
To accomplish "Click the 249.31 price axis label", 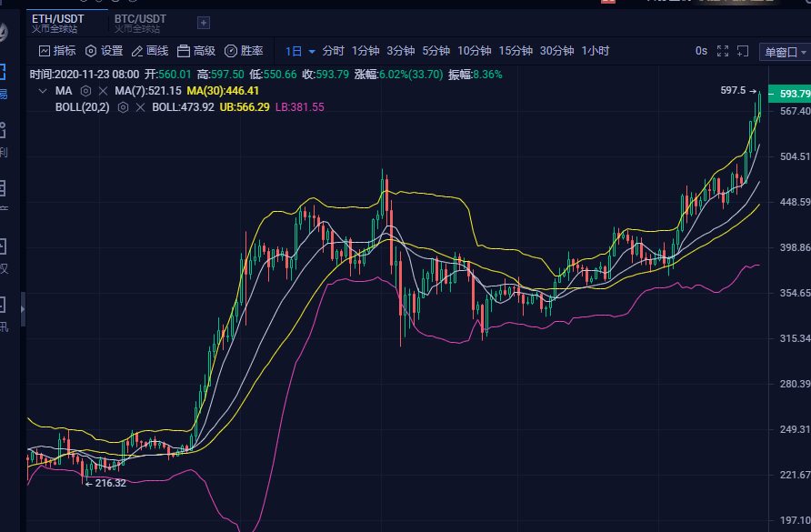I will (795, 429).
